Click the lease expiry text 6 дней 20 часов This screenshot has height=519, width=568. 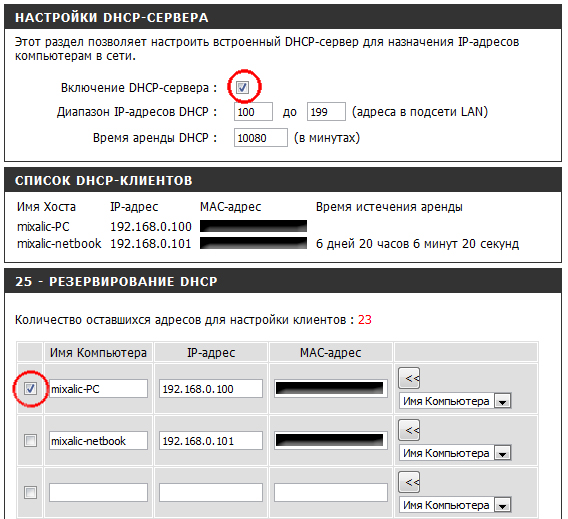pyautogui.click(x=417, y=244)
